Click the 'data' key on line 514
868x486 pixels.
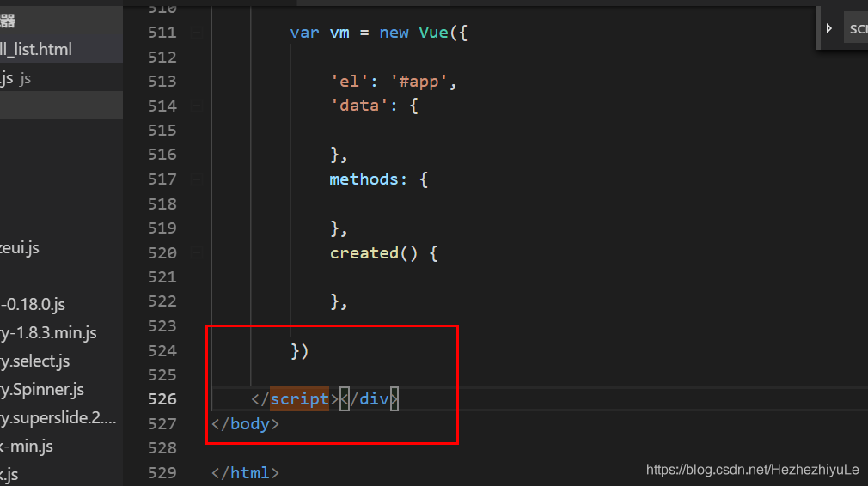(x=358, y=106)
